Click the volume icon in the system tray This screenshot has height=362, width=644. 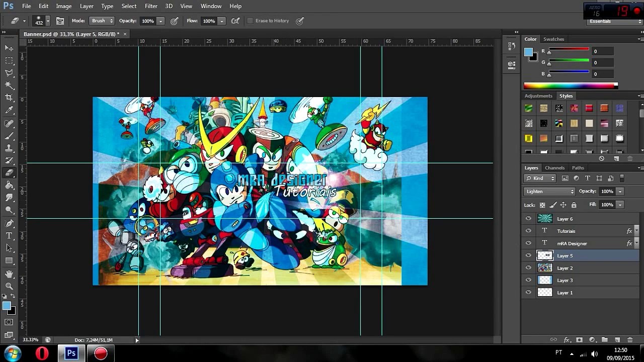(x=594, y=354)
